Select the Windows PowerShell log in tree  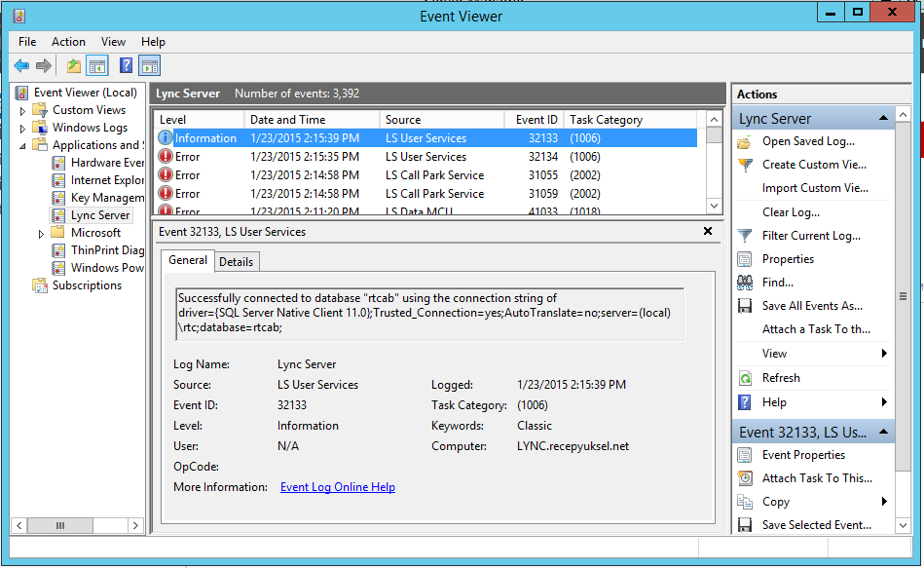pos(107,268)
